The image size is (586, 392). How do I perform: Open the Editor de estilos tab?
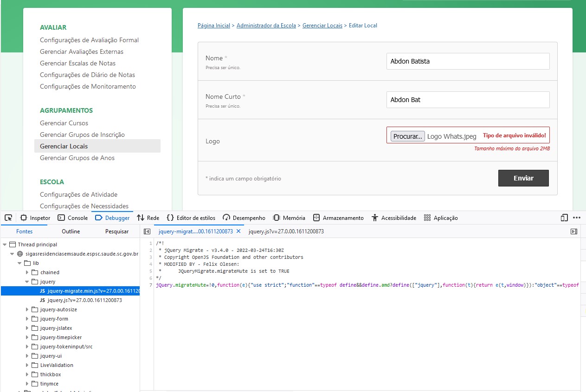click(191, 218)
